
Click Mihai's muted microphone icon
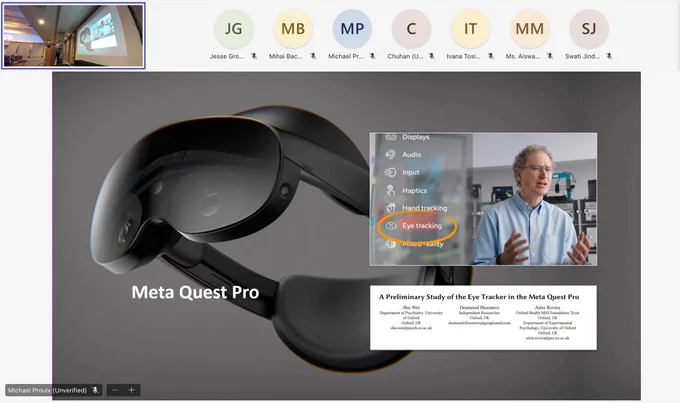tap(313, 56)
